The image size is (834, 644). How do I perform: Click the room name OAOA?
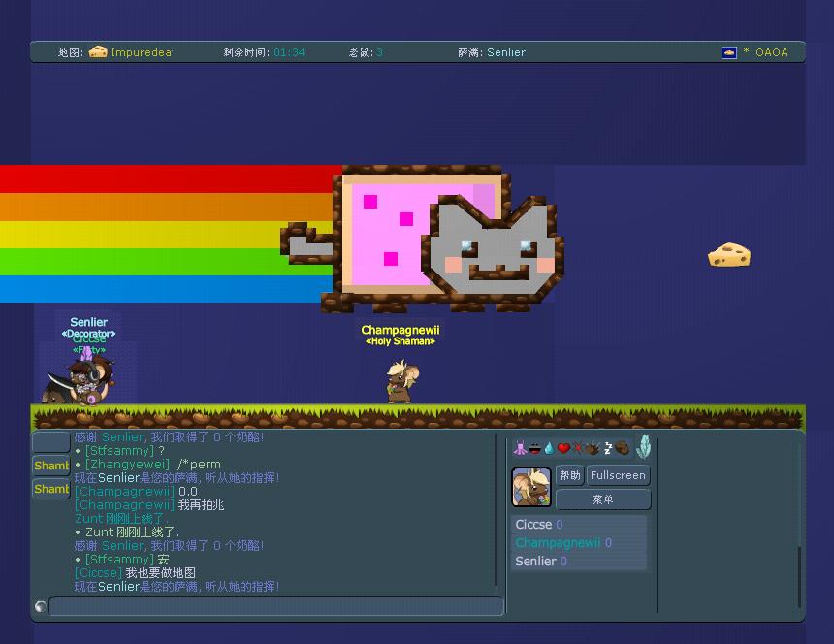(x=771, y=52)
